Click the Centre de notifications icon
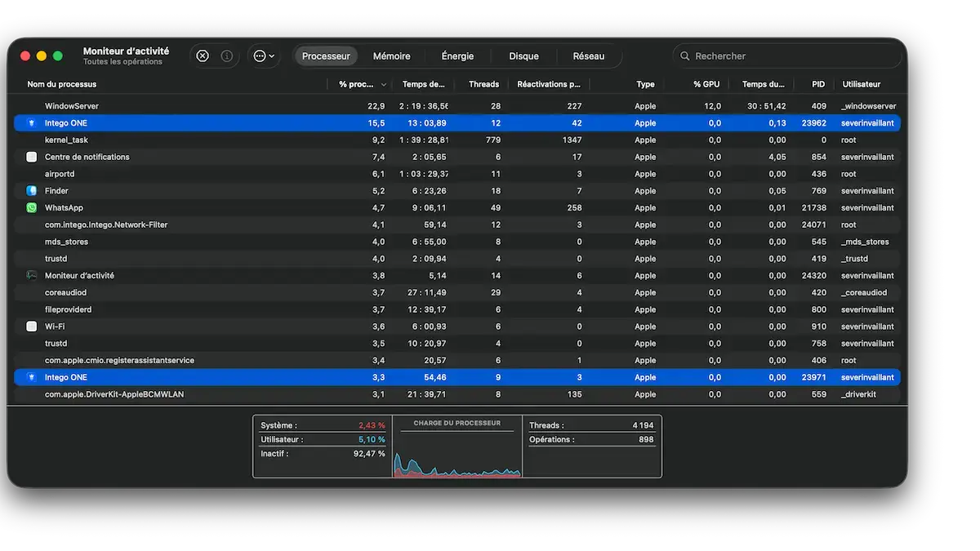The height and width of the screenshot is (551, 980). click(31, 157)
